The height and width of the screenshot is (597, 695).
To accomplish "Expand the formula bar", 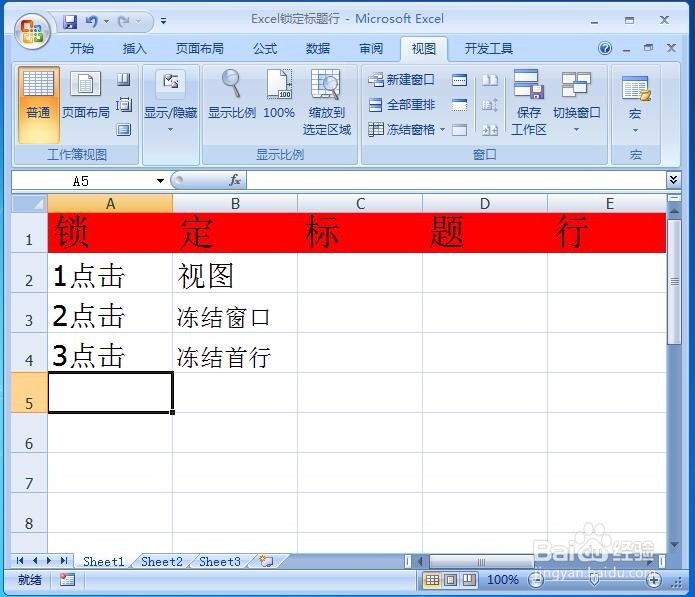I will click(x=673, y=179).
